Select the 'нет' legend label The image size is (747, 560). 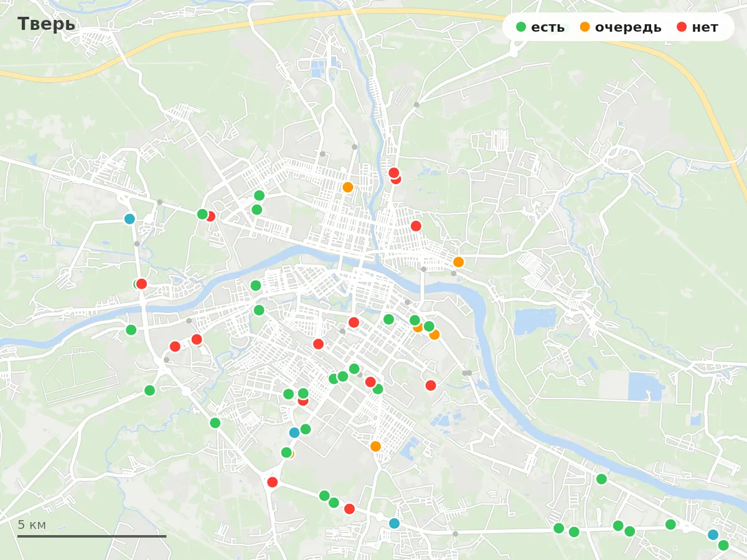click(705, 27)
